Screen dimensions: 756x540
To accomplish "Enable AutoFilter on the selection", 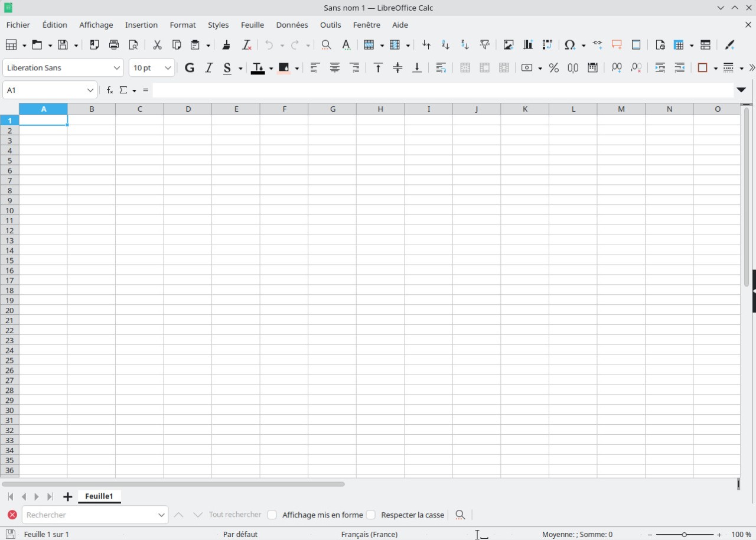I will [484, 45].
